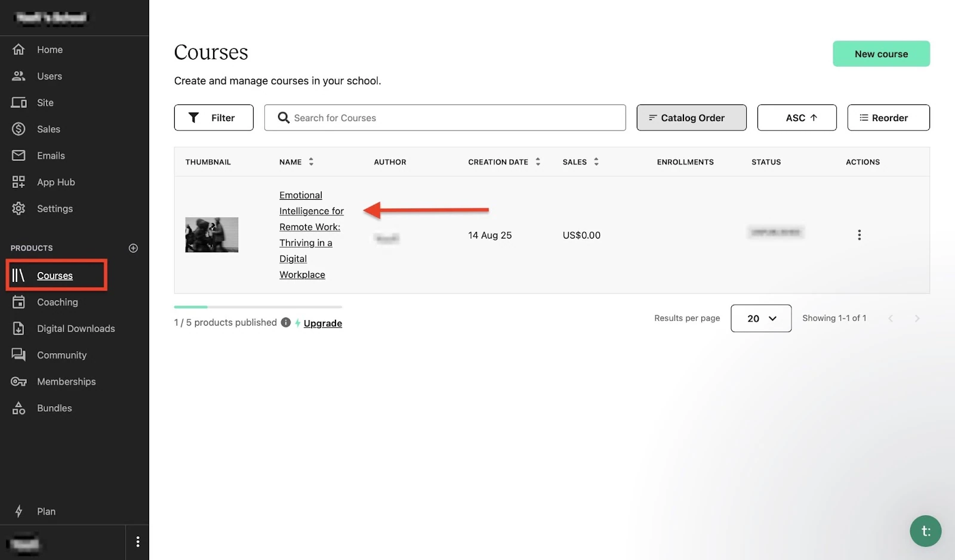Click the Home house icon
955x560 pixels.
pos(19,49)
